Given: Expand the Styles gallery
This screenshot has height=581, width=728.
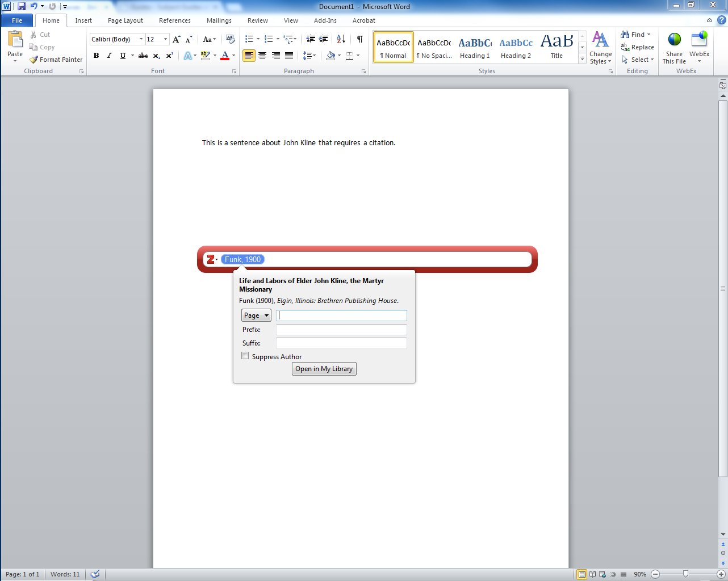Looking at the screenshot, I should coord(582,59).
